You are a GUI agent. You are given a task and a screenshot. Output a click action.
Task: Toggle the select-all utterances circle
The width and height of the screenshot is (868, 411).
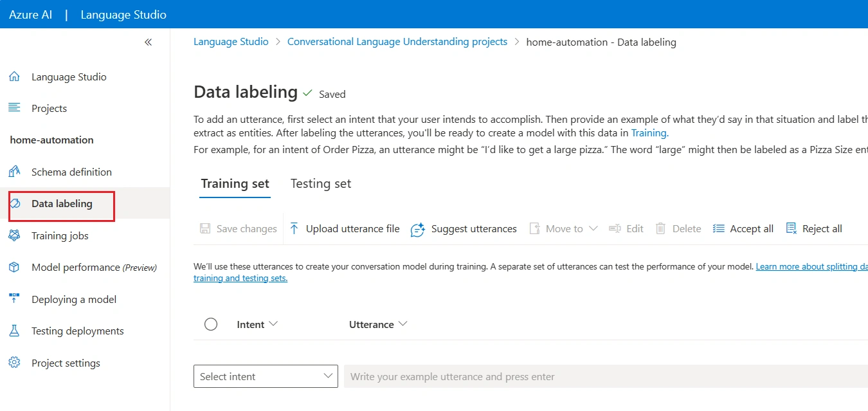211,324
